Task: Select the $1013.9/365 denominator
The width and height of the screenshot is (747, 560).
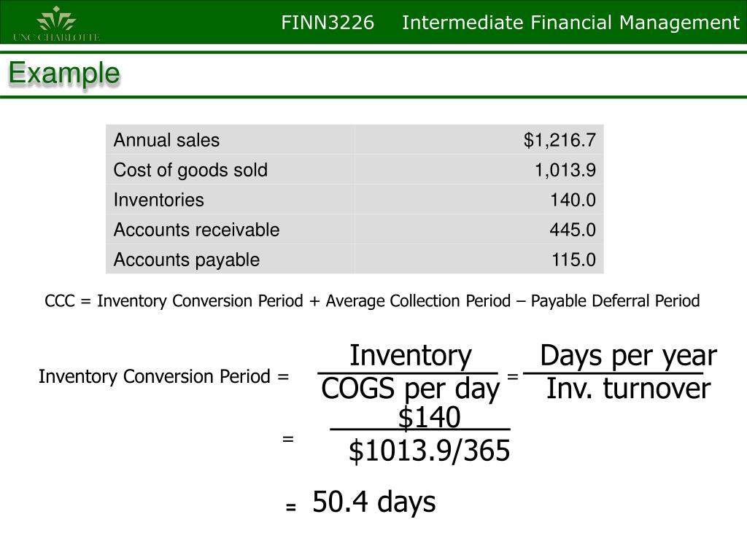Action: 429,450
